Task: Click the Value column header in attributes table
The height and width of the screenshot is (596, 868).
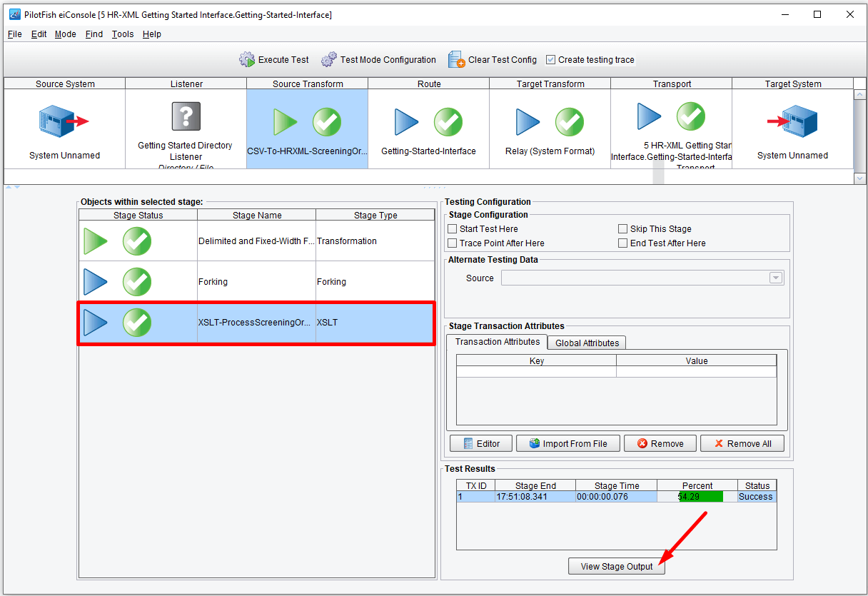Action: click(x=697, y=360)
